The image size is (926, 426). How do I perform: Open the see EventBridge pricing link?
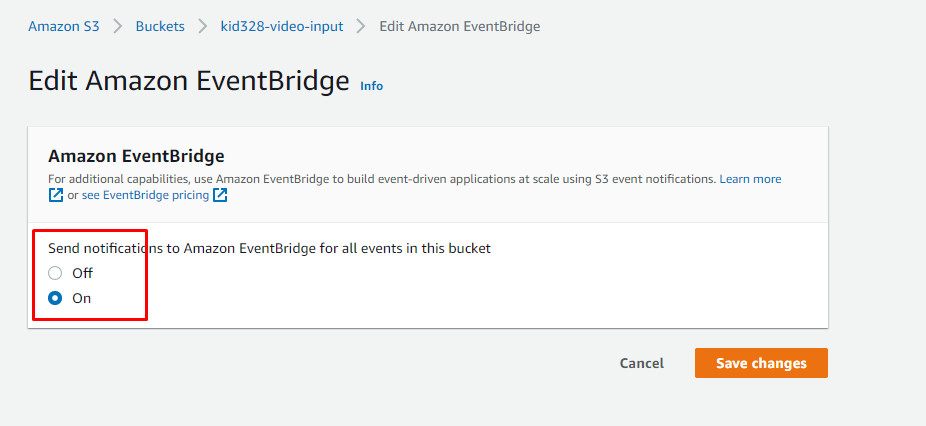coord(146,195)
